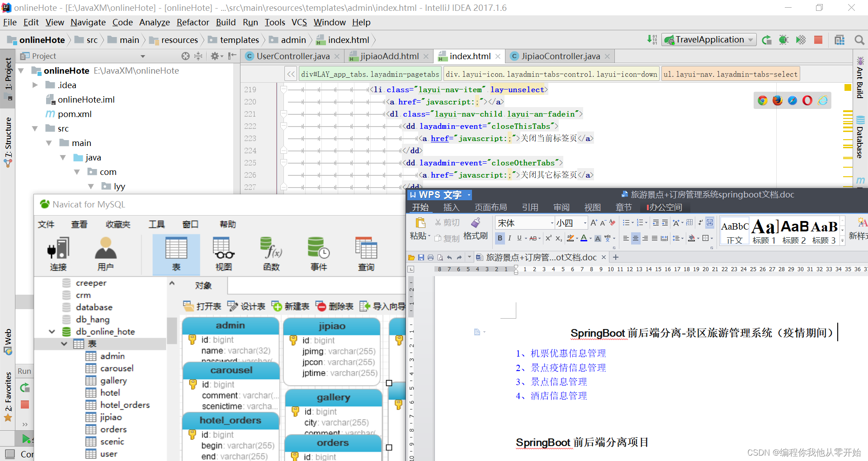Open the Project view type dropdown

143,56
